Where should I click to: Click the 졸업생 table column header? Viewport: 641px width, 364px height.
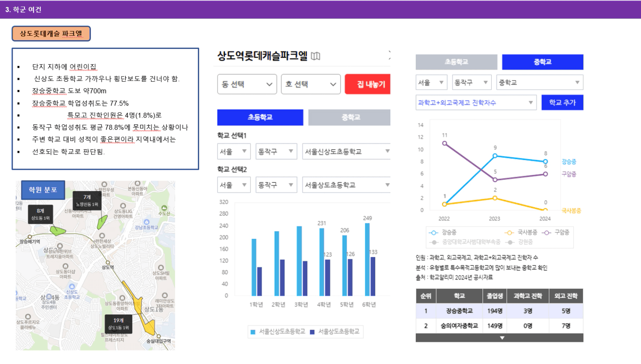pos(495,296)
